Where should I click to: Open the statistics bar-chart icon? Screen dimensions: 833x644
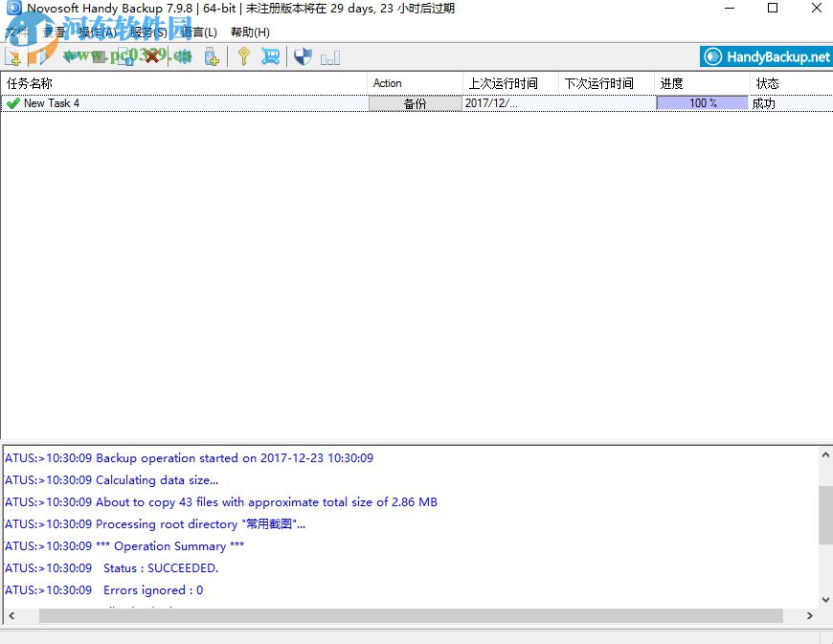(x=330, y=56)
